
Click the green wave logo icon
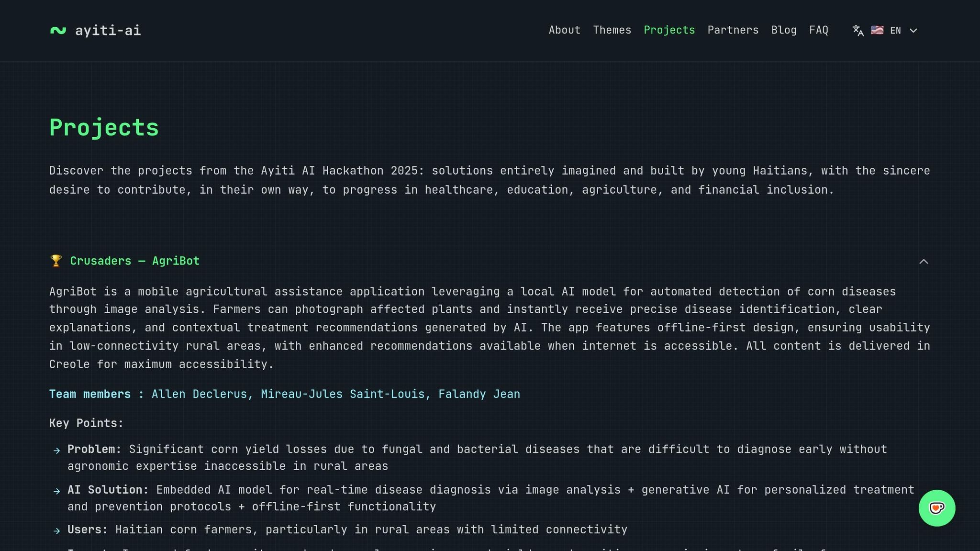pos(58,31)
